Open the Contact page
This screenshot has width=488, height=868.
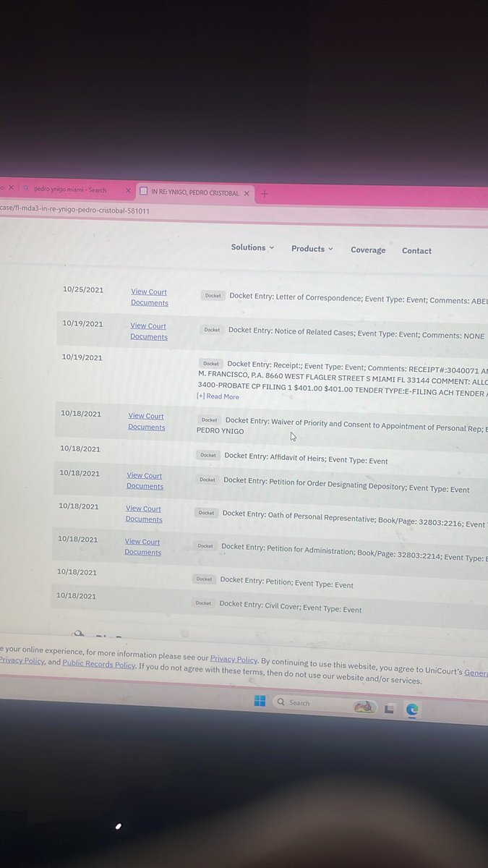416,251
